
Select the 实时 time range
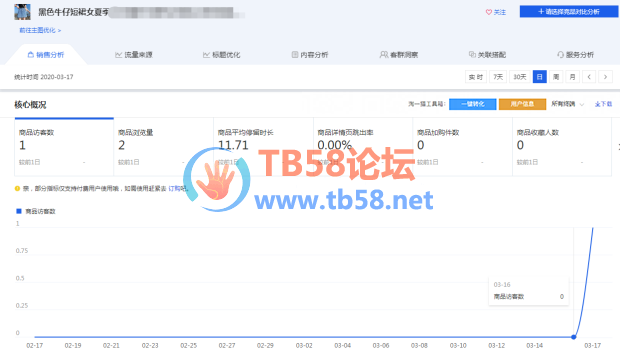click(x=475, y=77)
